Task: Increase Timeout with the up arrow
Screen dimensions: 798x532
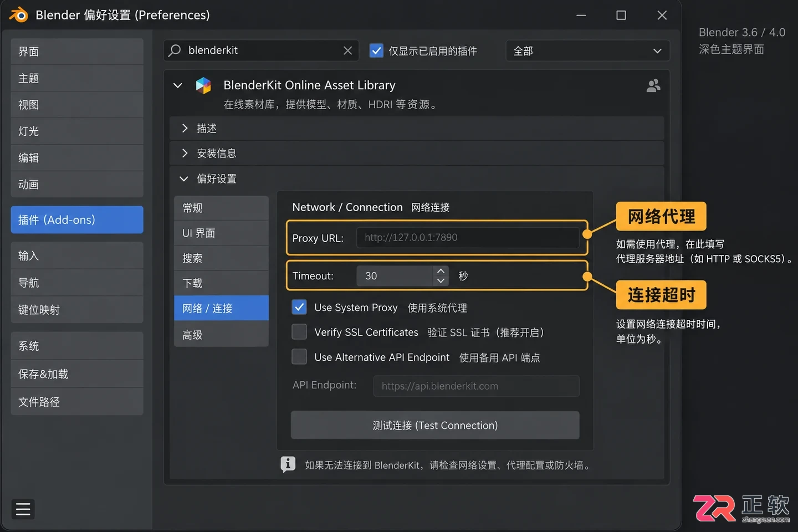Action: 441,271
